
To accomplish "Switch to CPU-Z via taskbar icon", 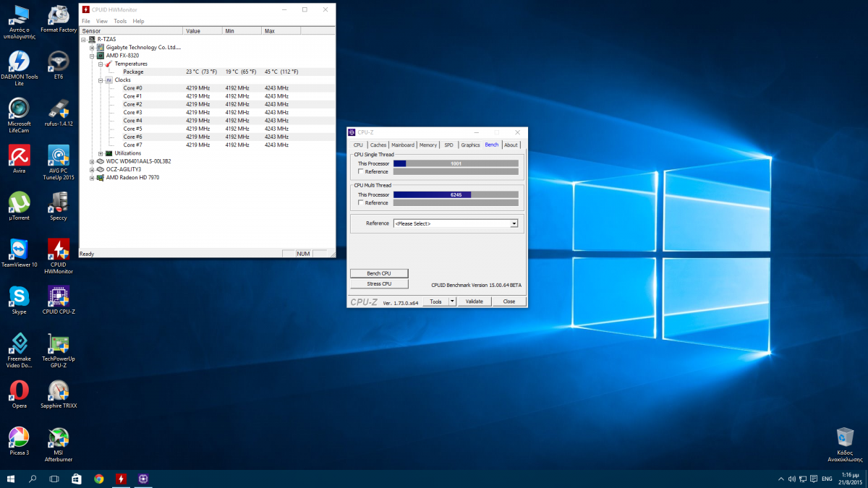I will [x=142, y=479].
